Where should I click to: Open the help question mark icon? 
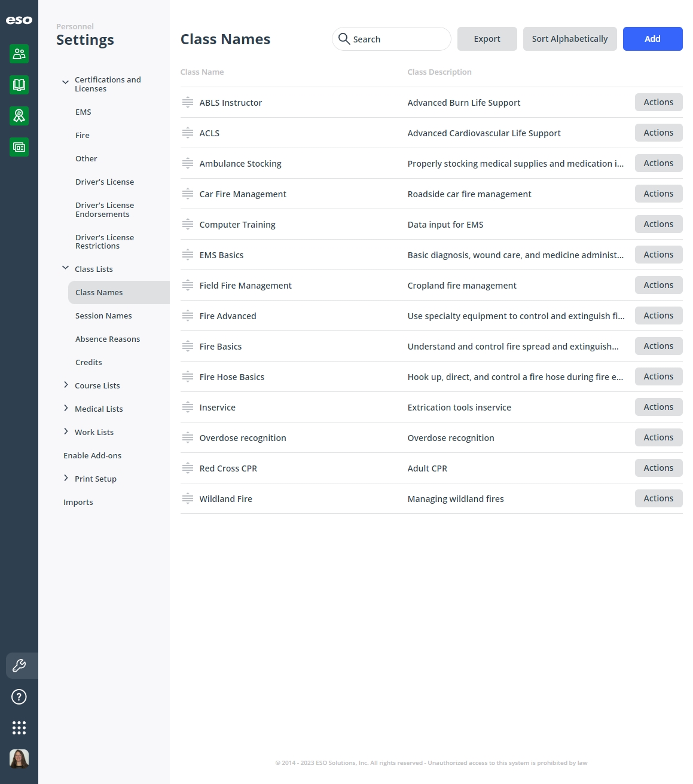(19, 697)
